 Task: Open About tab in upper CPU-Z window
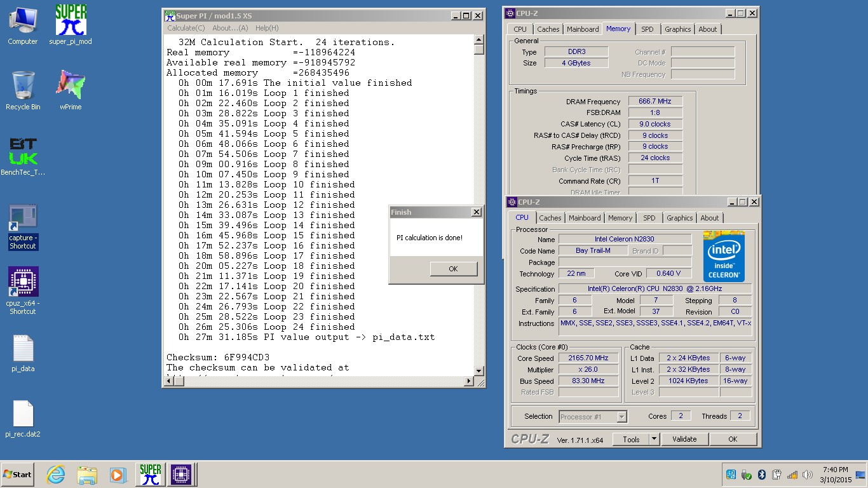(707, 29)
